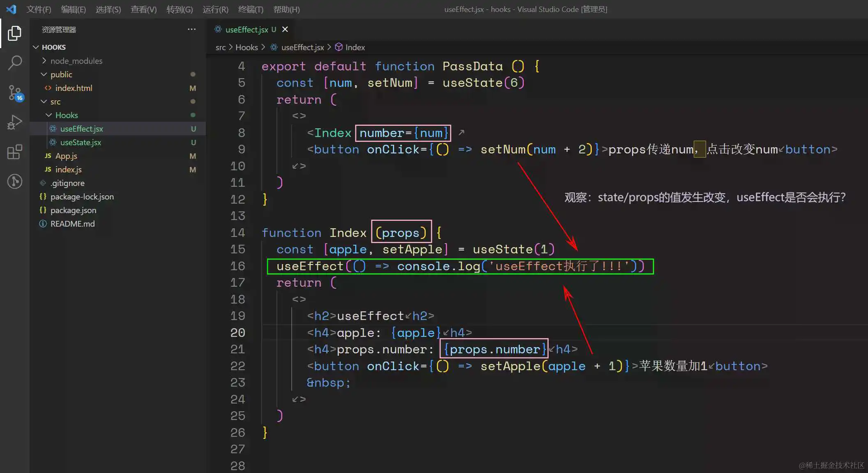Viewport: 868px width, 473px height.
Task: Click the 资源管理器 explorer panel title
Action: [59, 30]
